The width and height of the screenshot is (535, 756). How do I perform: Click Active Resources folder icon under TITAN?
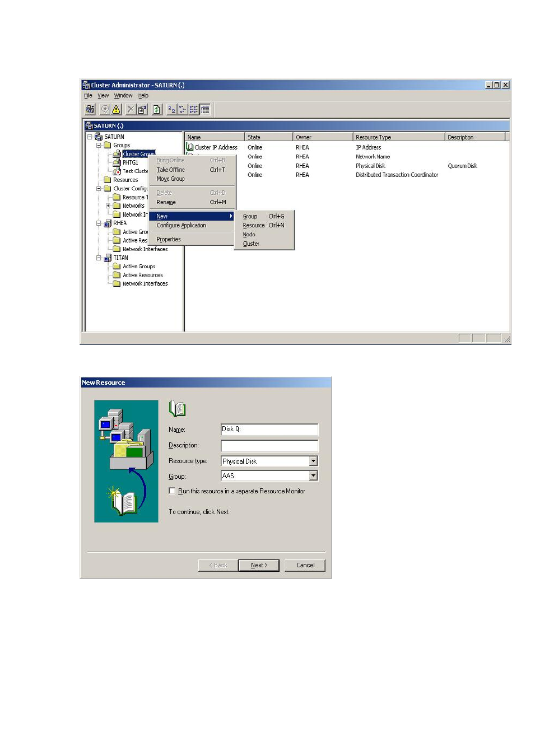tap(117, 275)
